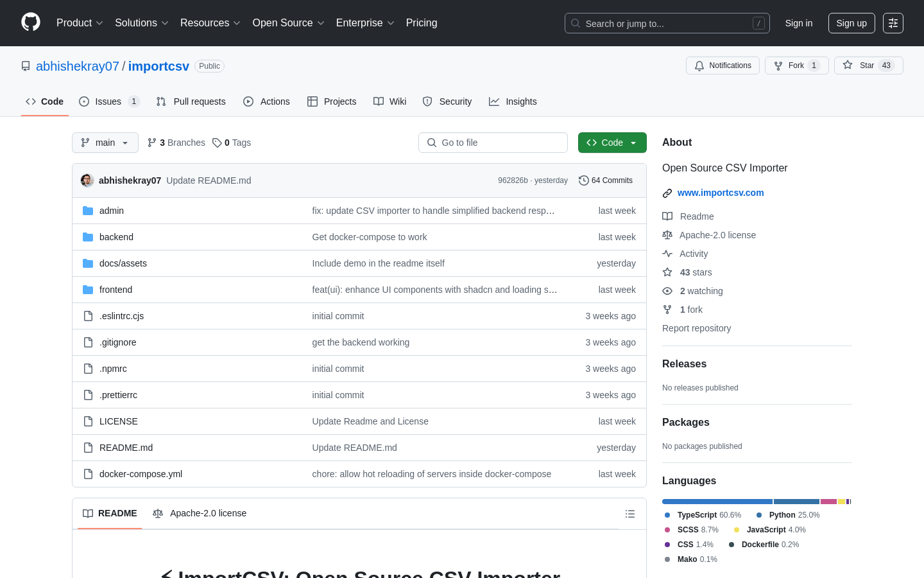Click the GitHub logo icon

tap(31, 22)
